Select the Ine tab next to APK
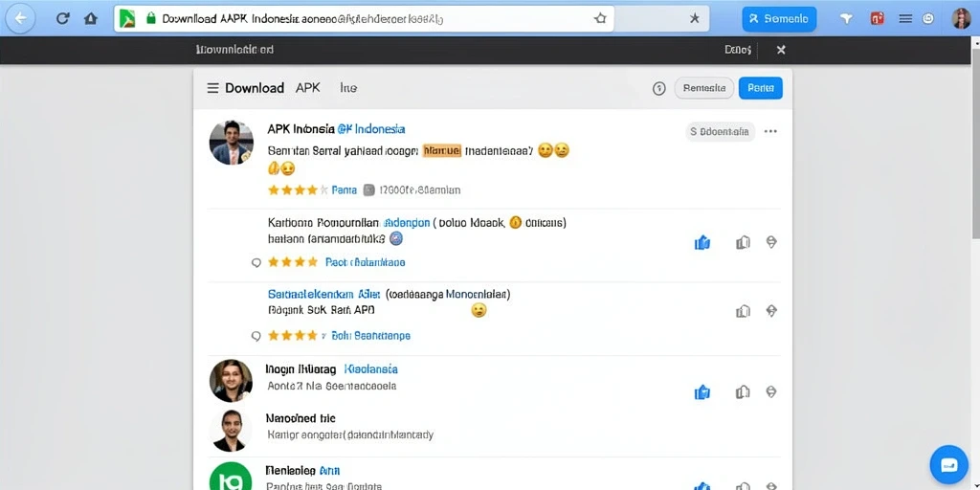Image resolution: width=980 pixels, height=490 pixels. coord(348,88)
